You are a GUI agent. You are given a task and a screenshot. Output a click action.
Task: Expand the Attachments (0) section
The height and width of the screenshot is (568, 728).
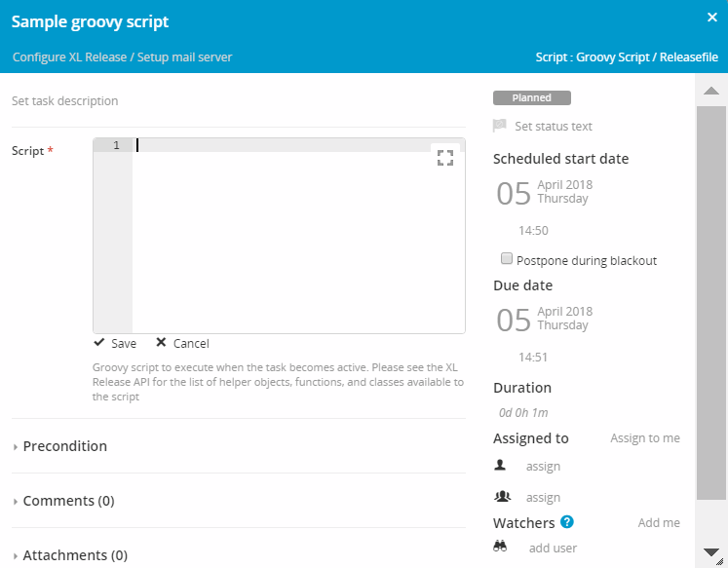click(x=70, y=555)
